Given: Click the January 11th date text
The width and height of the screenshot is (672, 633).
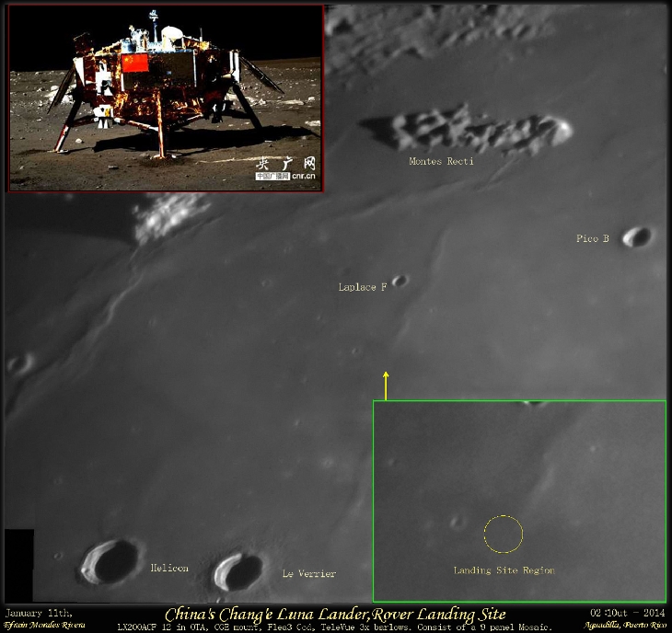Looking at the screenshot, I should (40, 613).
